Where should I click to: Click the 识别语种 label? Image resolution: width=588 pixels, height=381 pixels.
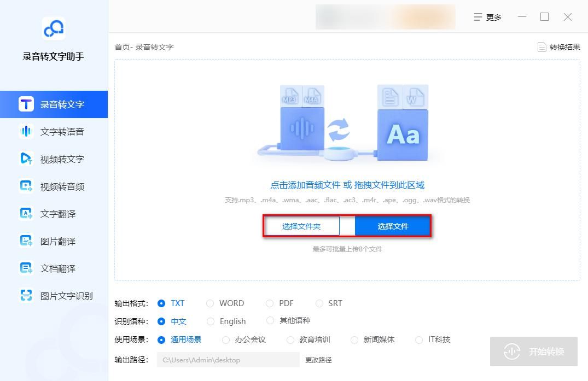pyautogui.click(x=131, y=321)
